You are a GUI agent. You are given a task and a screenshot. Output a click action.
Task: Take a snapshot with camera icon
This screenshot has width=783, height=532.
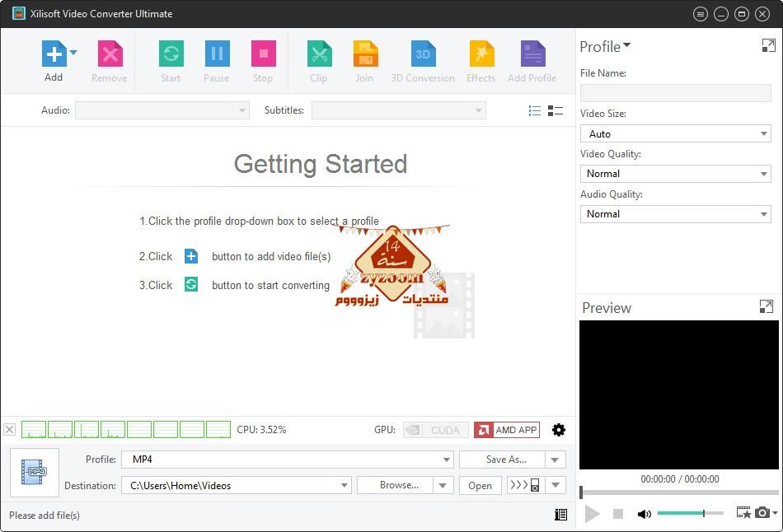pyautogui.click(x=762, y=512)
